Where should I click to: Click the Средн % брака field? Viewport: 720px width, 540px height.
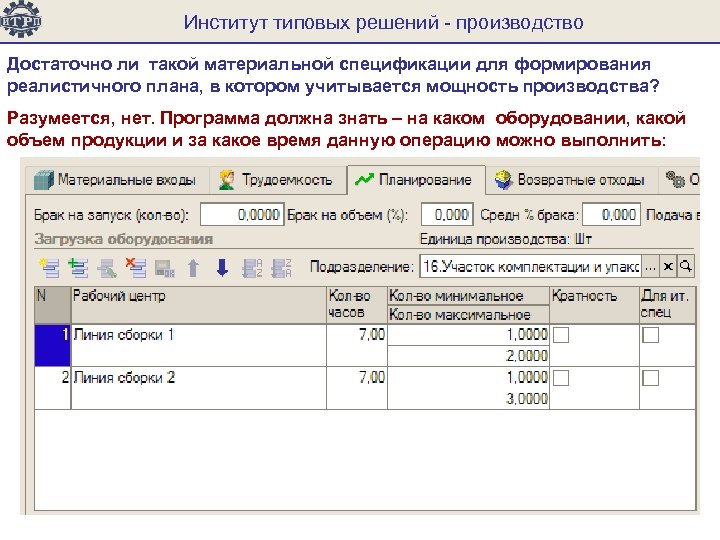[611, 215]
